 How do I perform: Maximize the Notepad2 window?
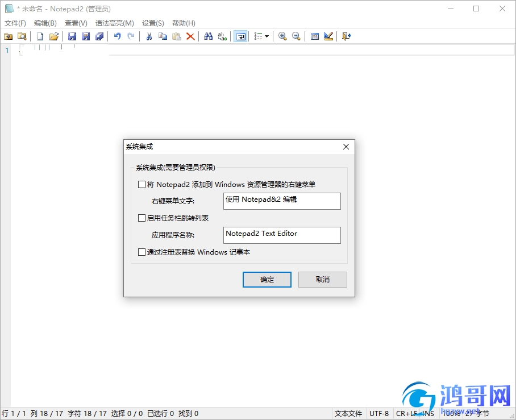click(476, 9)
